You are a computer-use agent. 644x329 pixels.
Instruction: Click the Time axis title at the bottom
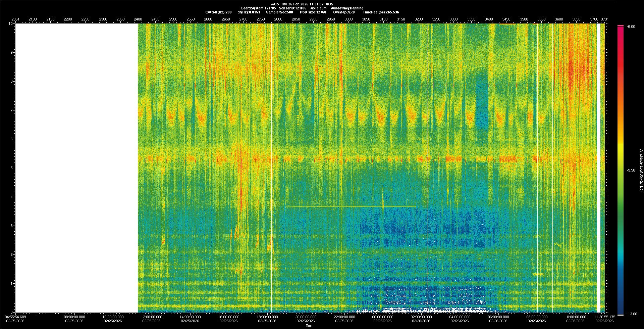click(309, 326)
